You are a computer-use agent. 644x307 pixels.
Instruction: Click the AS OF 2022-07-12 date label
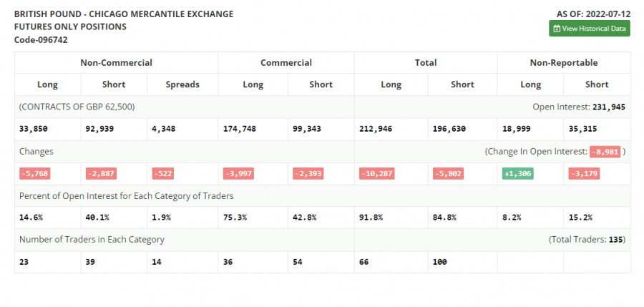coord(592,14)
